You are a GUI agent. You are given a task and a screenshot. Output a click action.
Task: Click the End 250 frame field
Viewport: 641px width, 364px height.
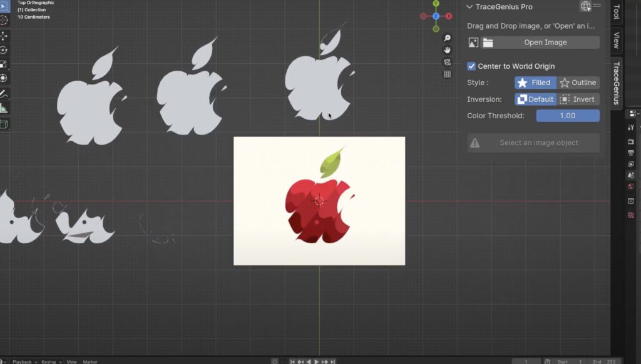pyautogui.click(x=605, y=361)
